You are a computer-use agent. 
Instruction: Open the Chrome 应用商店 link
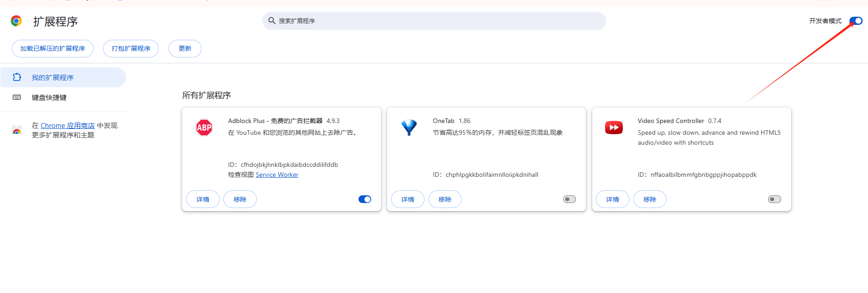(x=68, y=125)
